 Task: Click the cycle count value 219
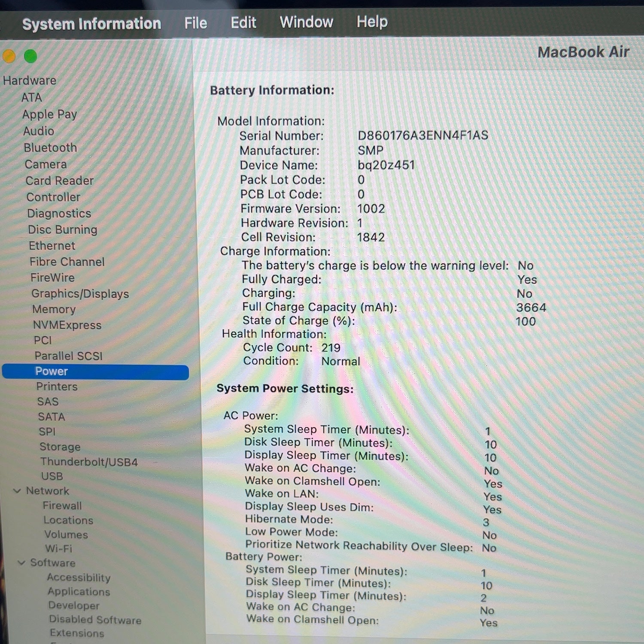(x=331, y=348)
